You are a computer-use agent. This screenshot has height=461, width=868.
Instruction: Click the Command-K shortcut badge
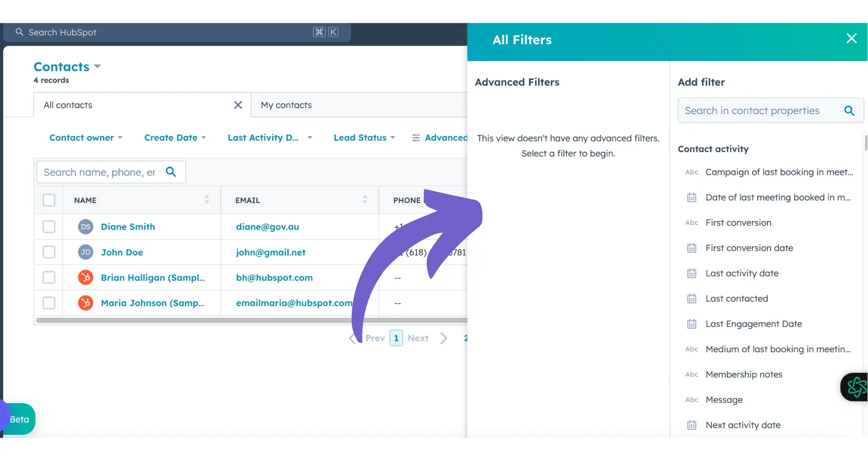click(325, 32)
